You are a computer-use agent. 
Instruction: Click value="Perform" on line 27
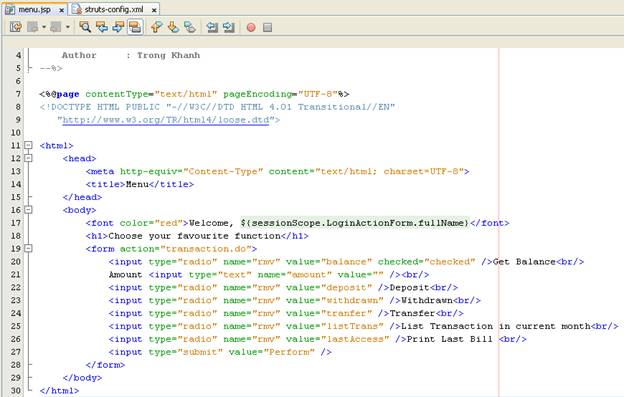click(272, 352)
